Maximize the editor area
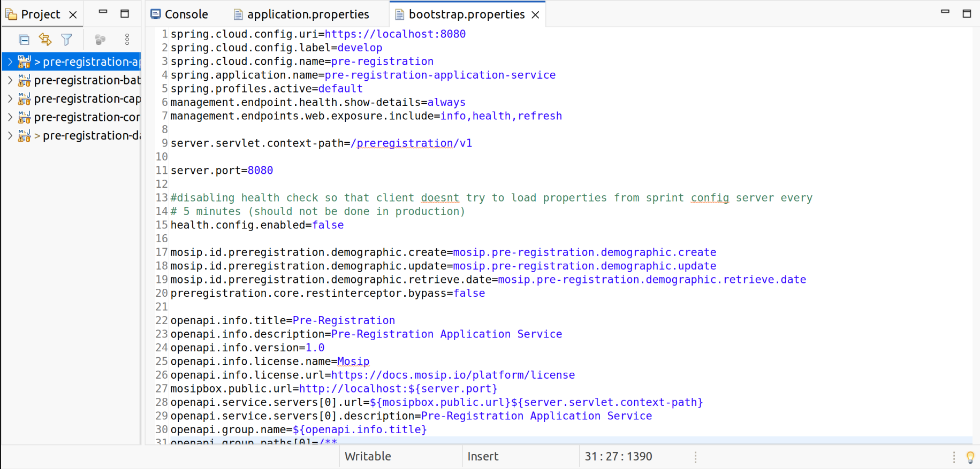 (967, 14)
